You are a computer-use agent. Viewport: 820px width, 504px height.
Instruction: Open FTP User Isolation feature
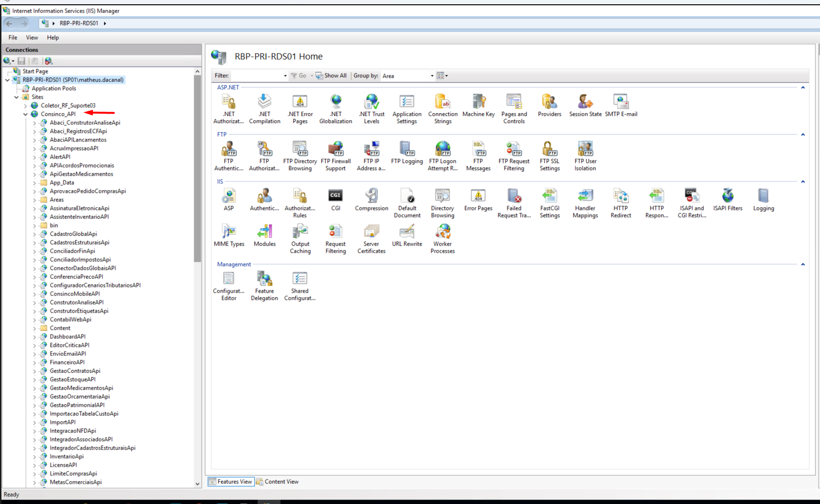tap(585, 156)
